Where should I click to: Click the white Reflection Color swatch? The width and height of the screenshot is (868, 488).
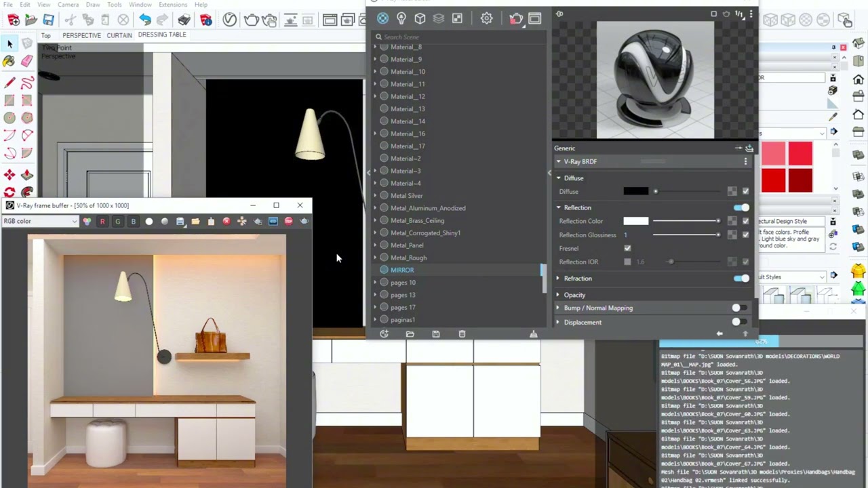click(636, 221)
